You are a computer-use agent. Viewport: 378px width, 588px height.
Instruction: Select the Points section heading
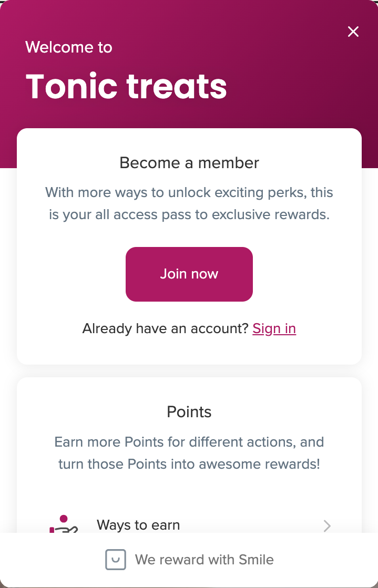pyautogui.click(x=189, y=412)
